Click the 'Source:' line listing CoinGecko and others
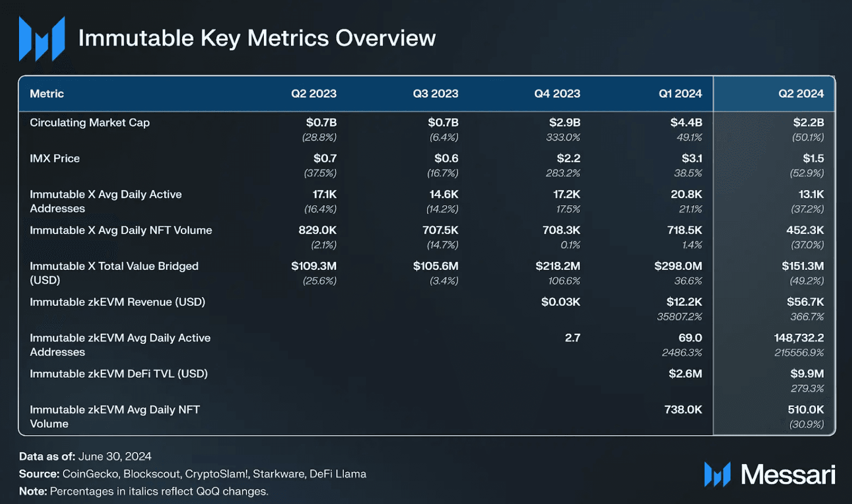852x504 pixels. [192, 474]
